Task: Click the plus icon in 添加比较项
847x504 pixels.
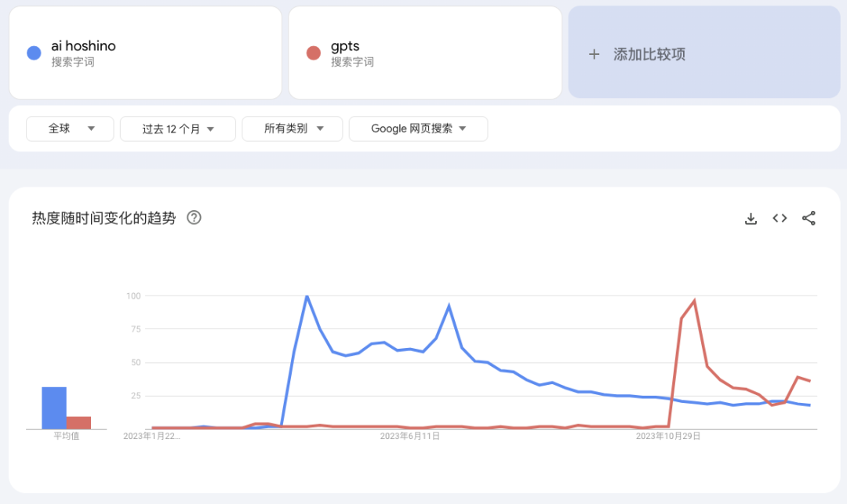Action: pos(594,54)
